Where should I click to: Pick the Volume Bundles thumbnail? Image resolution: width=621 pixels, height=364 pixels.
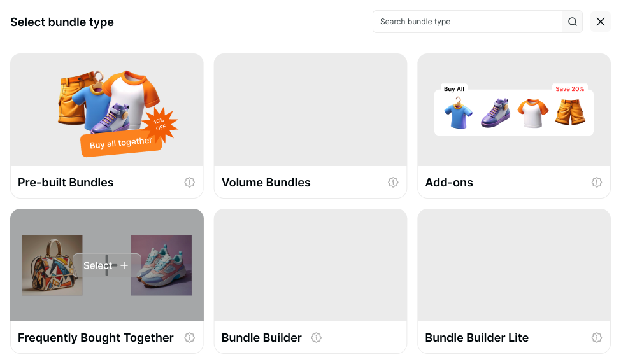(310, 109)
